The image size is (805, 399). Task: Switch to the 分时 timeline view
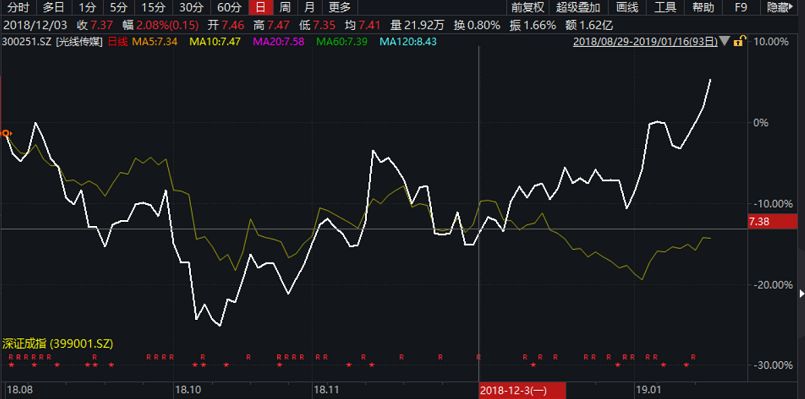18,7
